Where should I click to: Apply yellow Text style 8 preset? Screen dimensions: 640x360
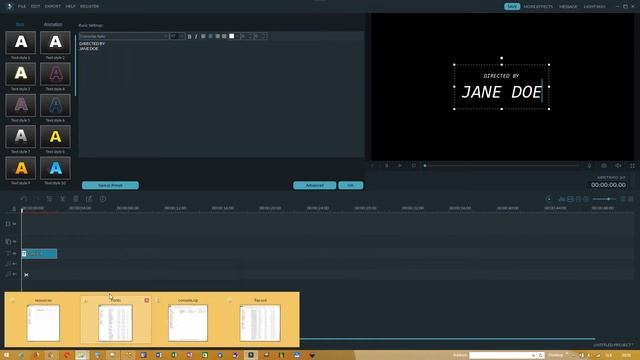pos(56,137)
